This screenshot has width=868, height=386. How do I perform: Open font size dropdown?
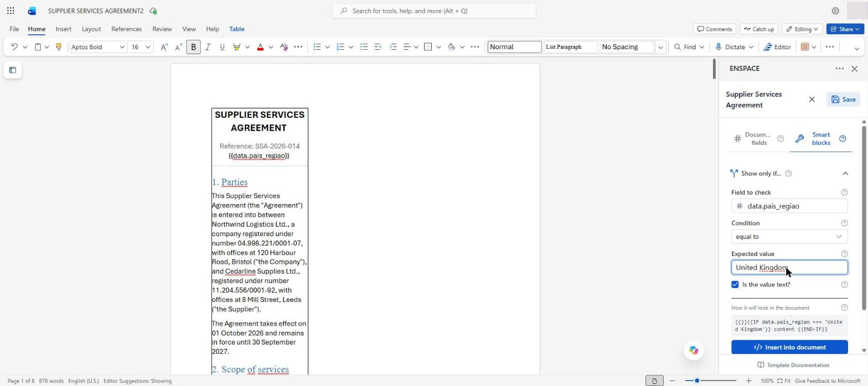click(148, 47)
